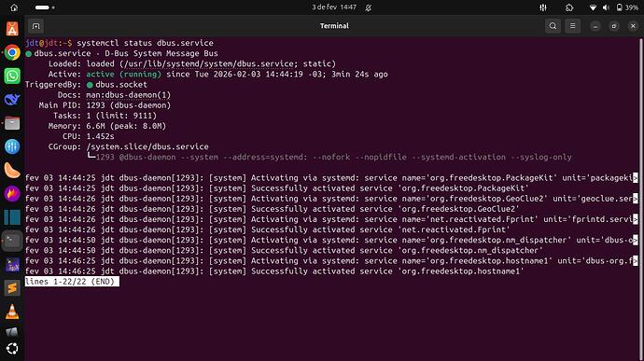Click 'Successfully activated service org.freedesktop.nm_dispatcher' line
Viewport: 644px width, 361px height.
click(284, 250)
